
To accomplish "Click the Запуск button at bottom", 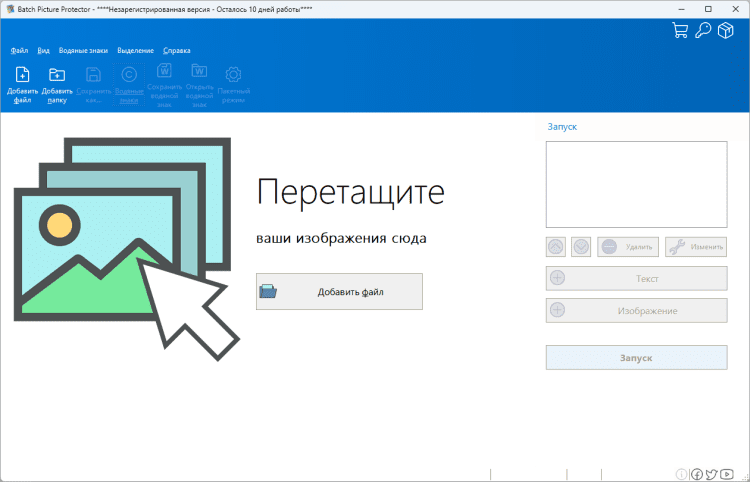I will coord(637,358).
